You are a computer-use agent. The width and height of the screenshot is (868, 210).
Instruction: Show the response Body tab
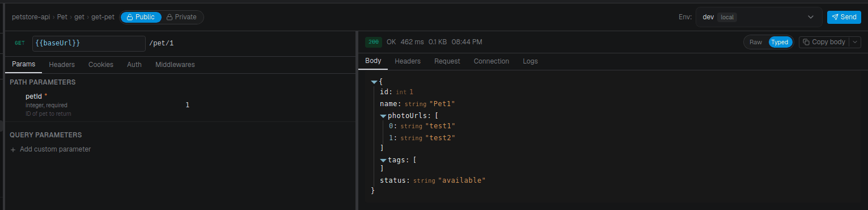(x=373, y=61)
